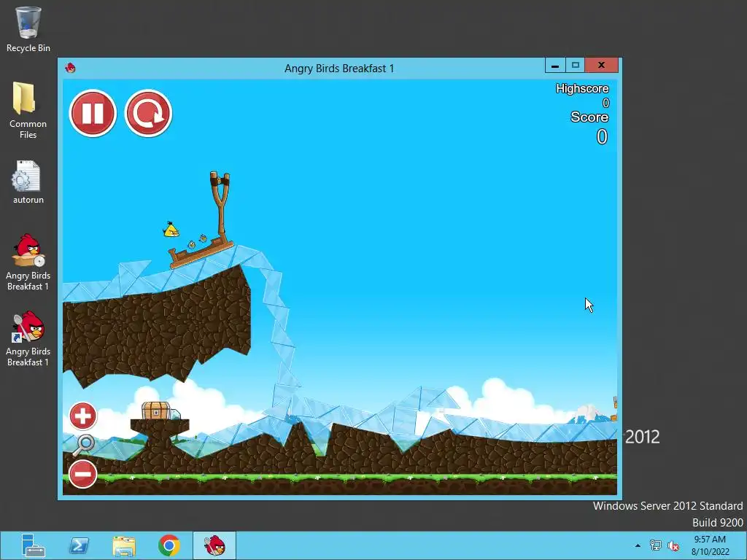The image size is (747, 560).
Task: Open PowerShell from the taskbar
Action: [x=79, y=545]
